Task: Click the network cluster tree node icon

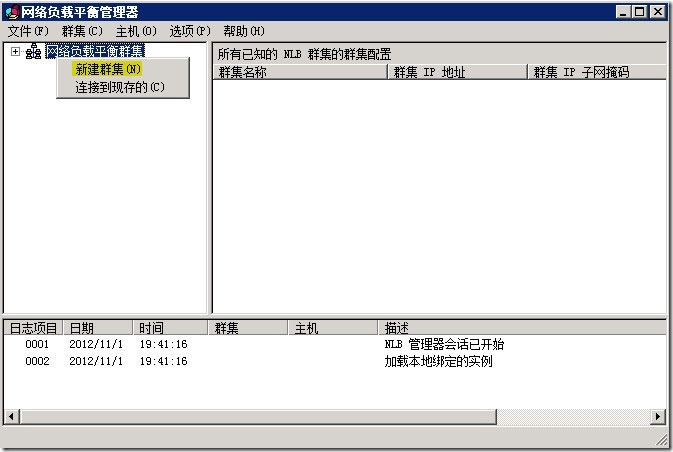Action: [33, 52]
